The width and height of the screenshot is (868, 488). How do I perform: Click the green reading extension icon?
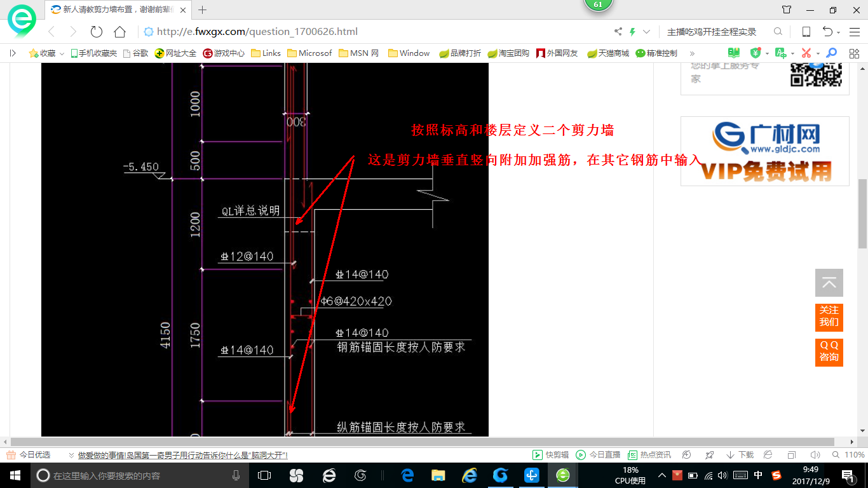(734, 53)
